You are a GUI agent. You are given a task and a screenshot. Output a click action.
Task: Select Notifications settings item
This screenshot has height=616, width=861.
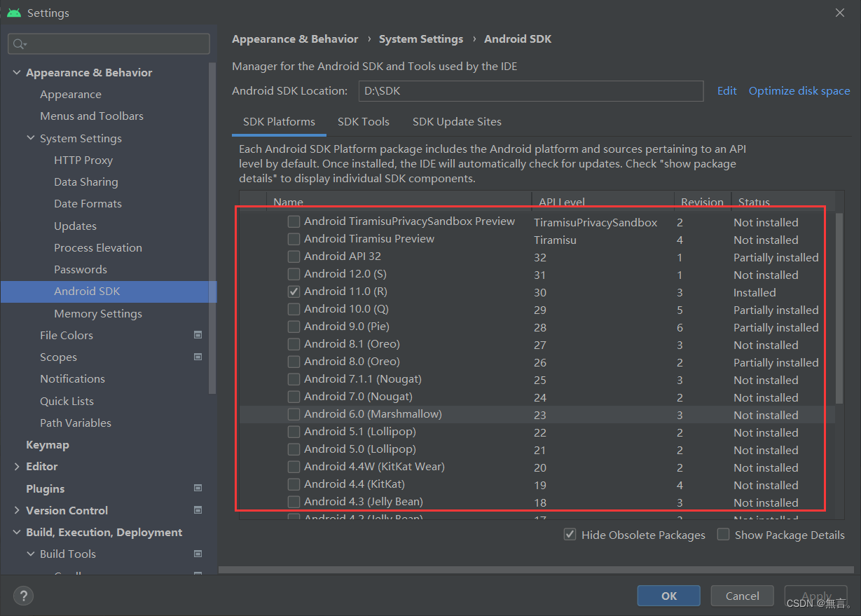click(72, 378)
